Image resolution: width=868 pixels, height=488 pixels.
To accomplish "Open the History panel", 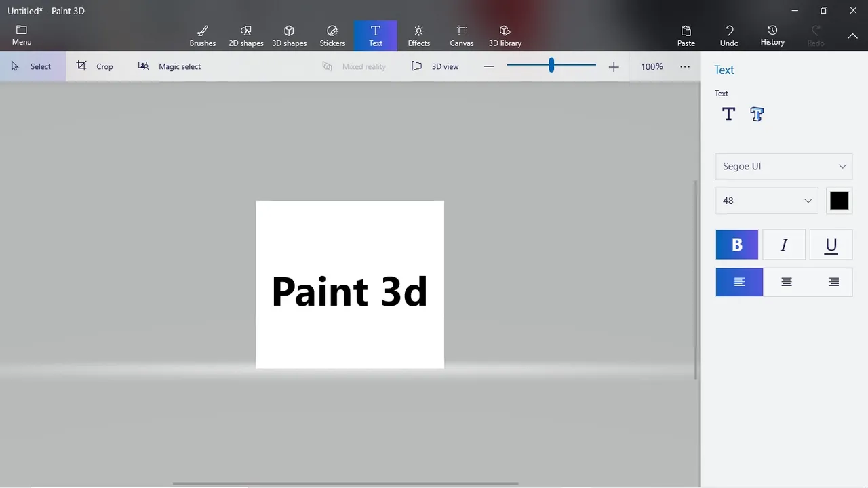I will point(772,36).
